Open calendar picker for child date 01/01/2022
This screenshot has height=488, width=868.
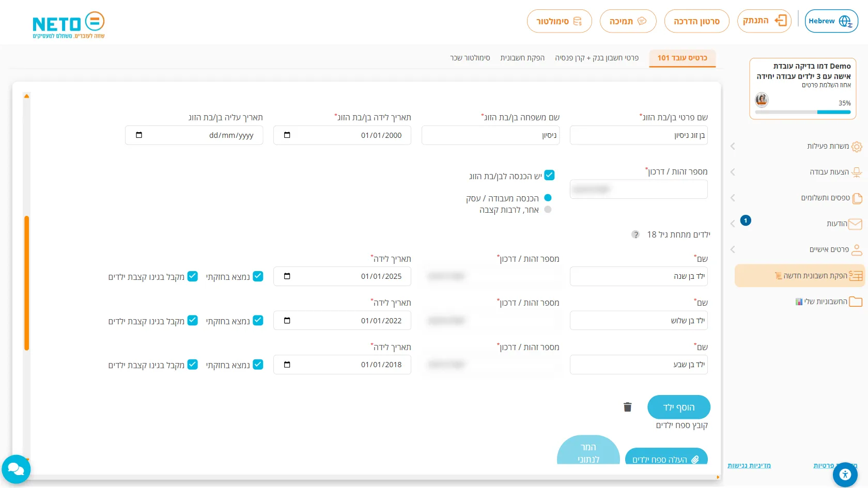point(287,321)
